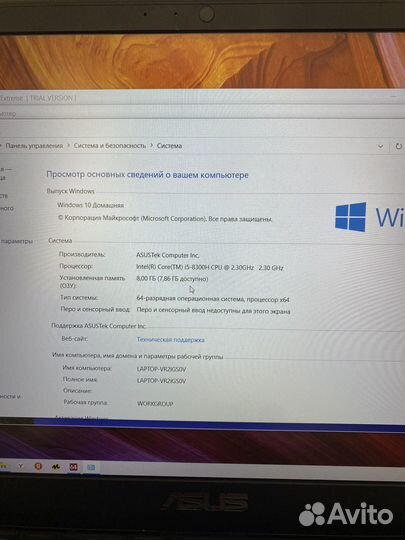Click the Yandex browser icon in taskbar

pos(20,466)
